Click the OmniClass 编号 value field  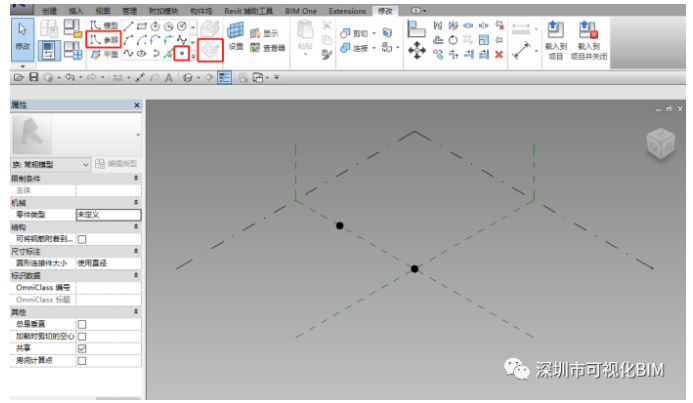(x=108, y=288)
